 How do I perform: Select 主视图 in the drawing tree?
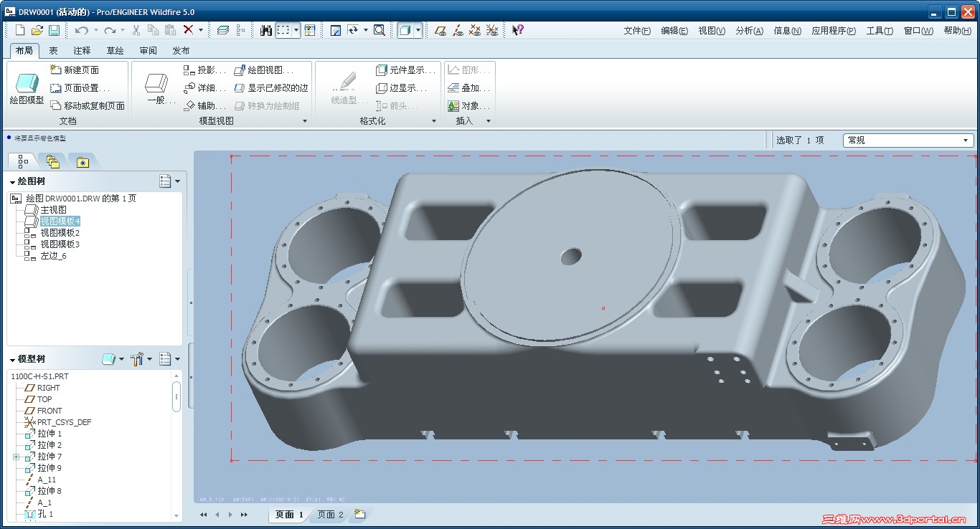point(53,210)
